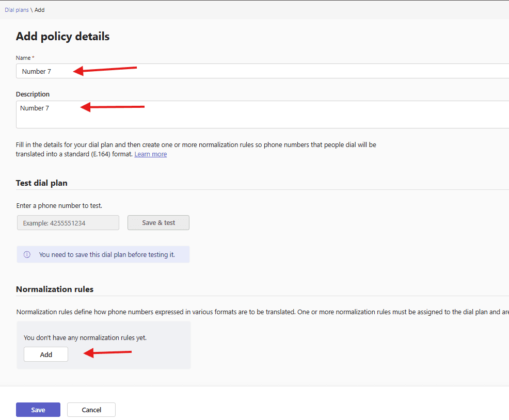Viewport: 509px width, 420px height.
Task: Click the Description field label
Action: pos(33,94)
